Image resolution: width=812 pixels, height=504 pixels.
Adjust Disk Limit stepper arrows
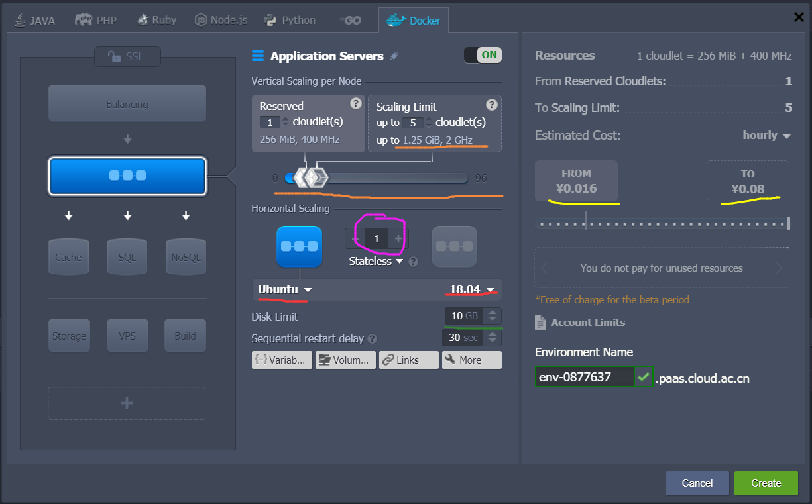494,316
